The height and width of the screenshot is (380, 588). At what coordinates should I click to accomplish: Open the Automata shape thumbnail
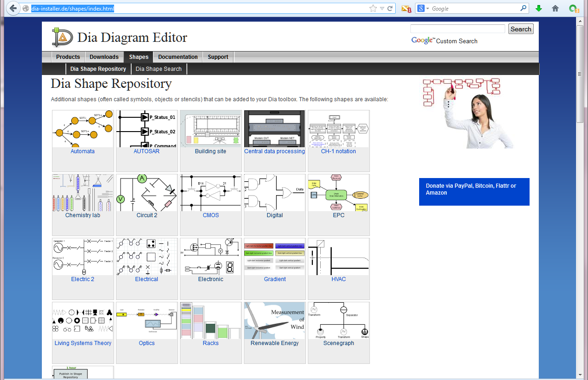coord(83,129)
